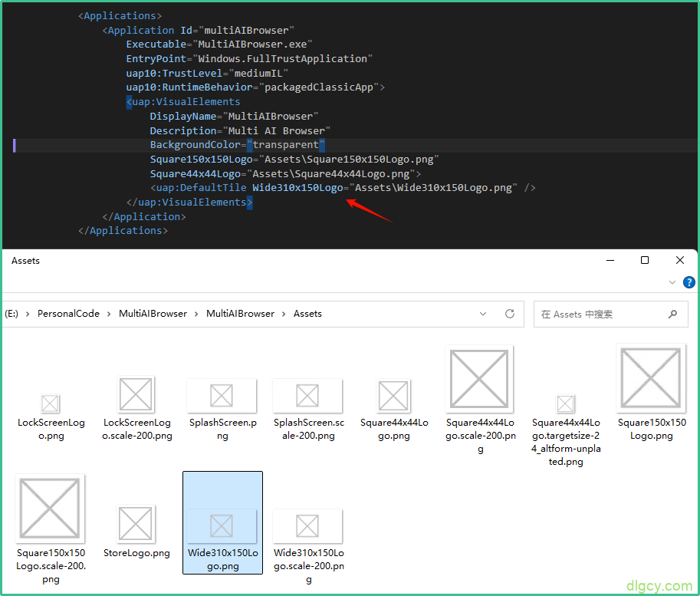Click the refresh icon in the address bar

[x=510, y=314]
